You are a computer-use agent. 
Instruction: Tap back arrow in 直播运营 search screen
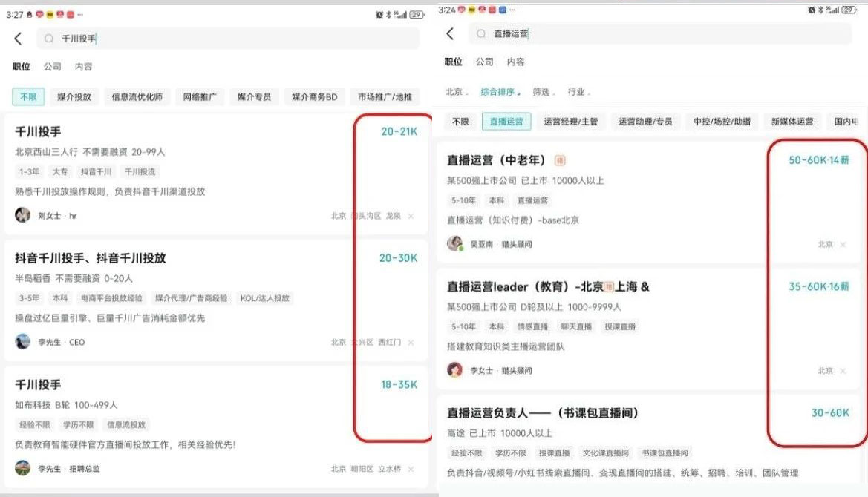(450, 34)
